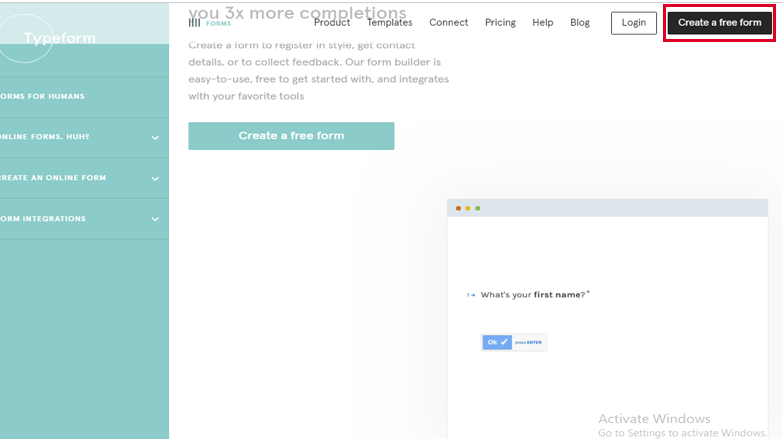This screenshot has width=783, height=439.
Task: Visit the Blog link
Action: [580, 22]
